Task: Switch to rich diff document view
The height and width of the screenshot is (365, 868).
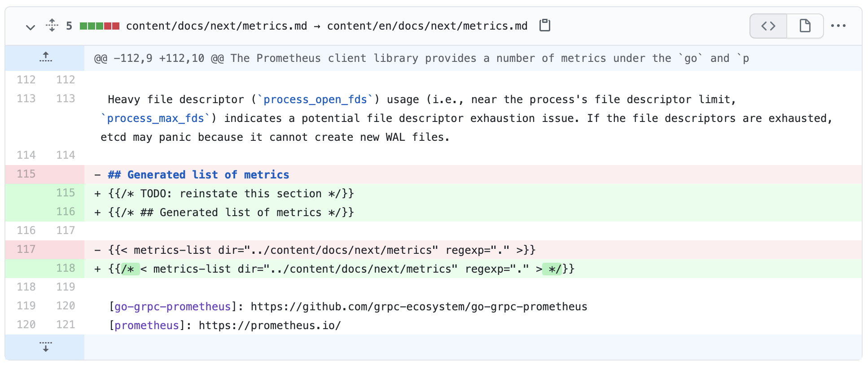Action: (x=805, y=26)
